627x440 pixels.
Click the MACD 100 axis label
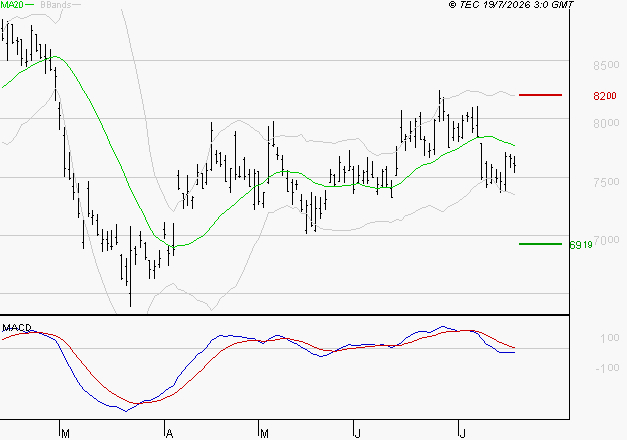tap(609, 338)
